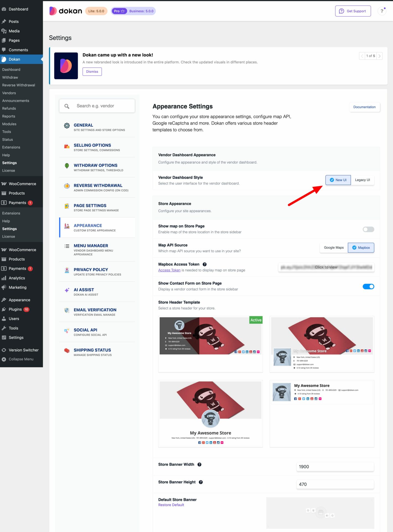393x532 pixels.
Task: Open the Dokan Vendors submenu item
Action: coord(9,93)
